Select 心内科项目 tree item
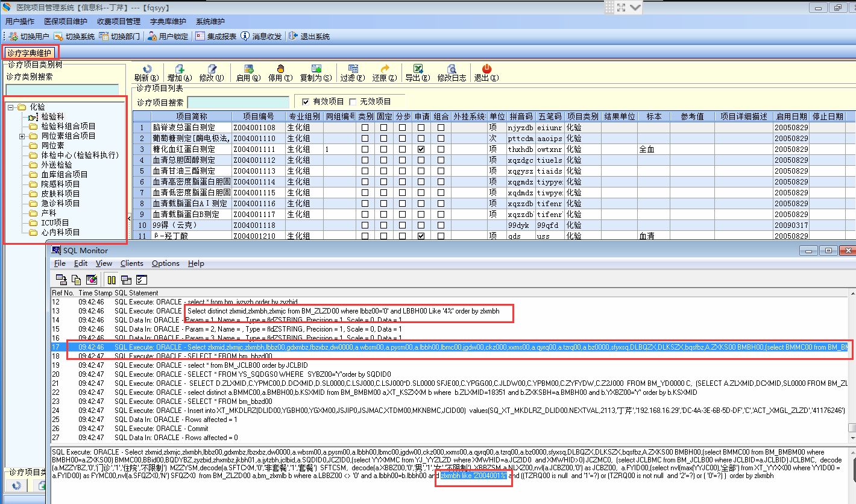Viewport: 856px width, 504px height. 60,232
